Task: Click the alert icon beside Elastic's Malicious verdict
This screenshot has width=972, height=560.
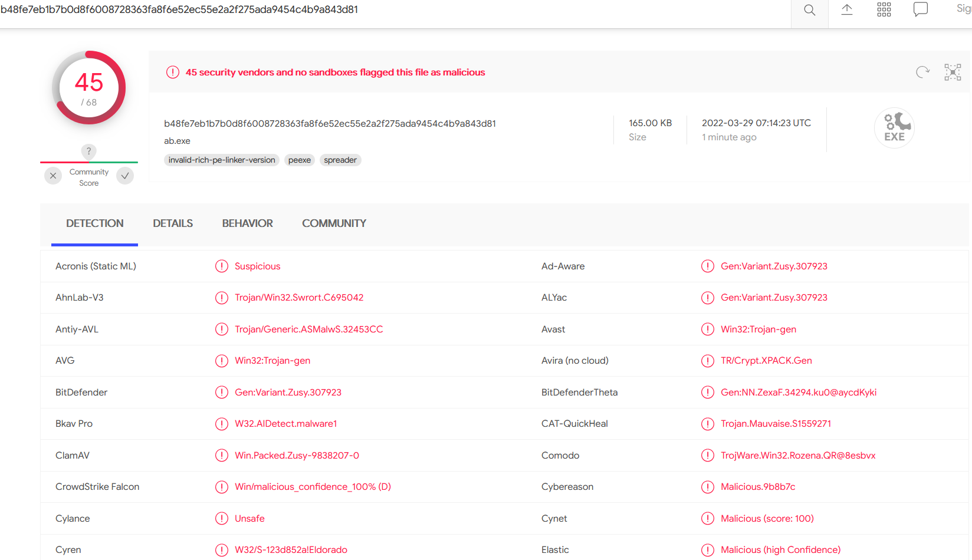Action: 708,550
